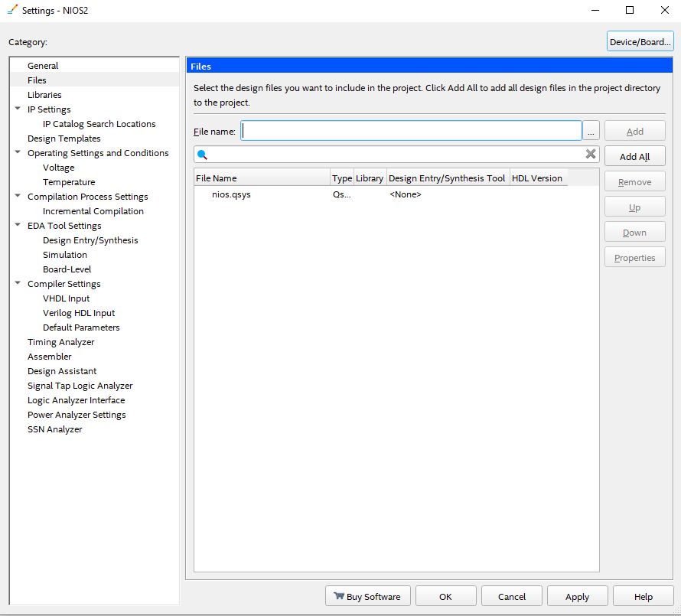Open Power Analyzer Settings category
681x616 pixels.
click(77, 415)
